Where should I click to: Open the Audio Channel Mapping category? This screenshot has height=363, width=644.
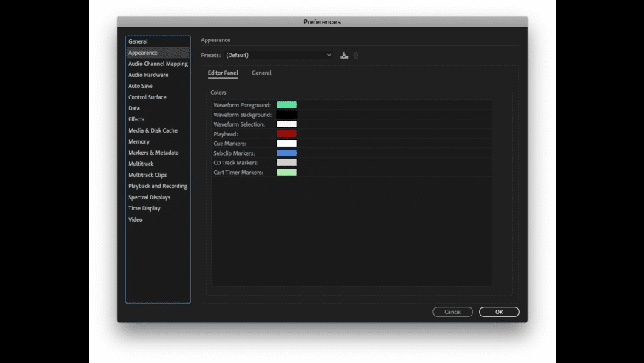(x=158, y=64)
